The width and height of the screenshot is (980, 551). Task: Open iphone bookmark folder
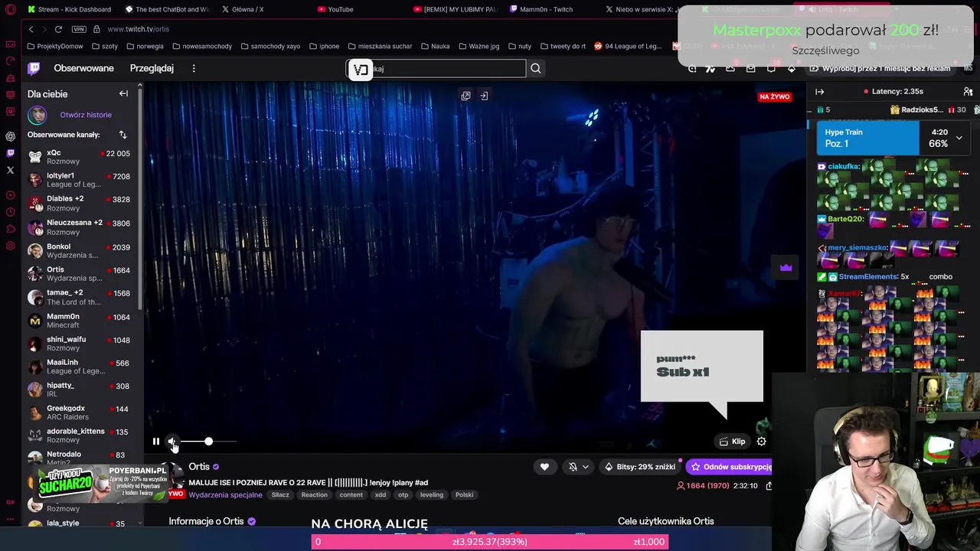(324, 46)
